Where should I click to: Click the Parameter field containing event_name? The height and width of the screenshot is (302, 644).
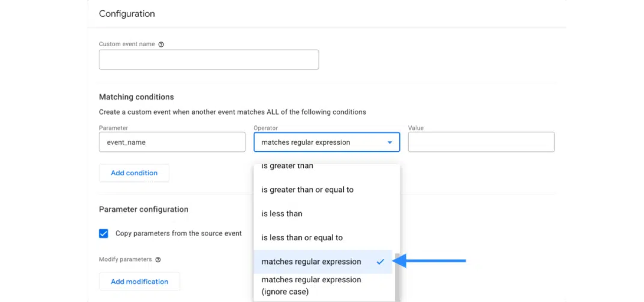(x=172, y=142)
